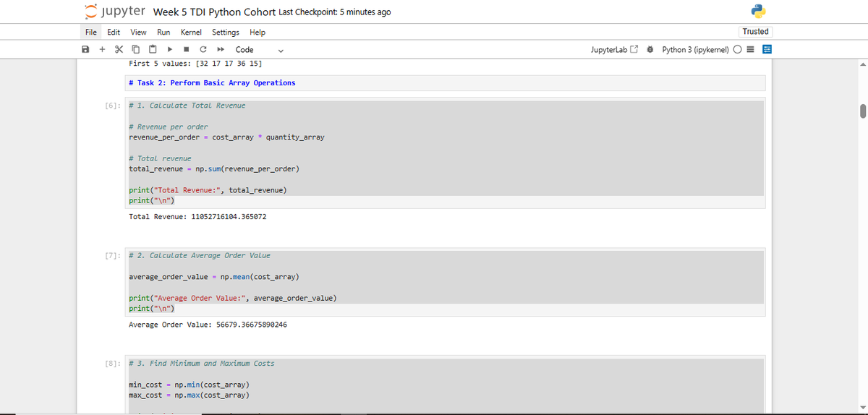Open the Edit menu
Viewport: 868px width, 415px height.
click(x=114, y=32)
